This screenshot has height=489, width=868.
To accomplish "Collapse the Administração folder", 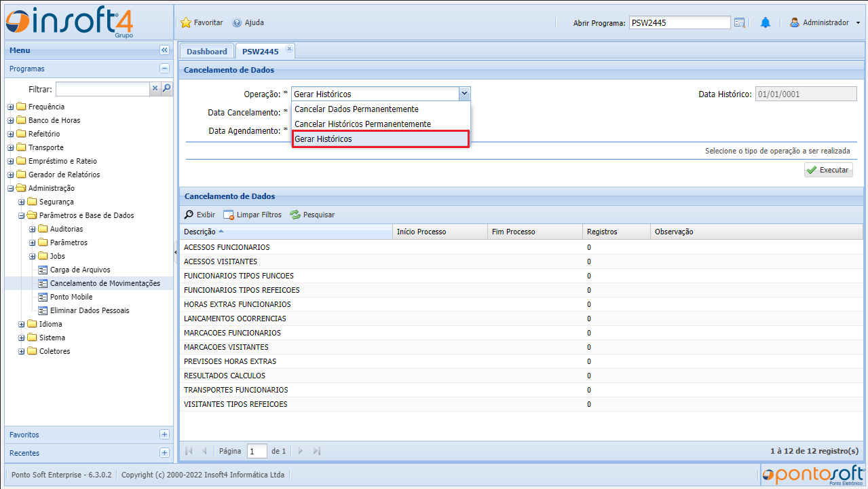I will click(11, 188).
